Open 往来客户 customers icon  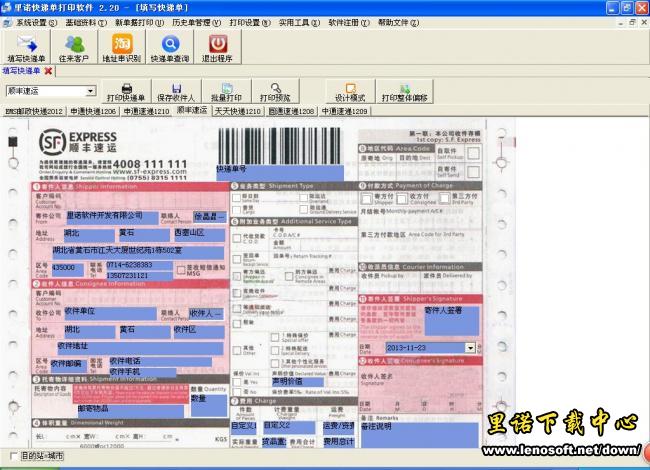point(74,47)
